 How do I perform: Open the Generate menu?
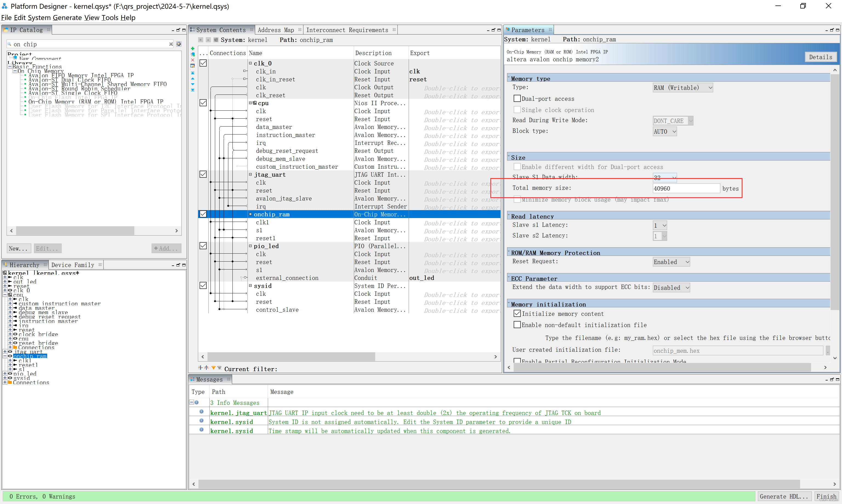(67, 18)
